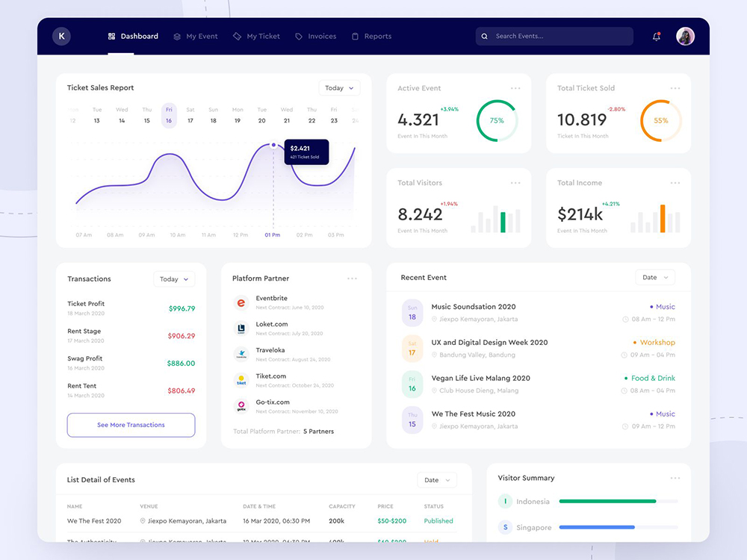Click the 5 Partners total text
Image resolution: width=747 pixels, height=560 pixels.
[319, 432]
